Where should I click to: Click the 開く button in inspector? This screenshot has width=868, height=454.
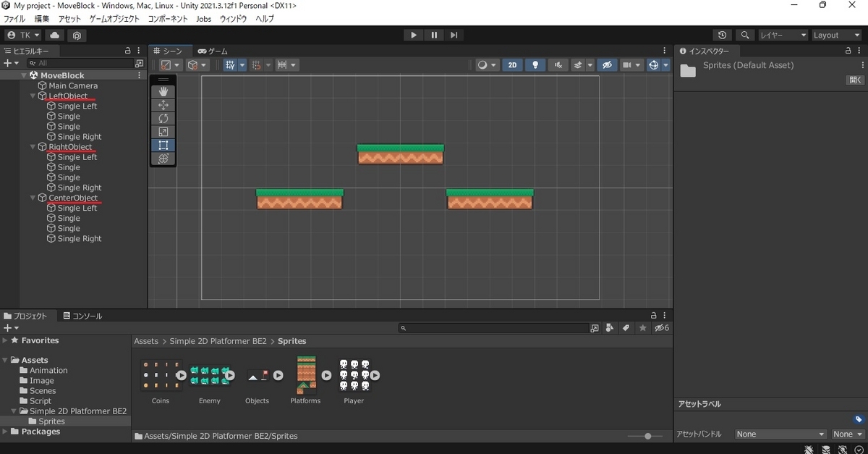click(855, 80)
